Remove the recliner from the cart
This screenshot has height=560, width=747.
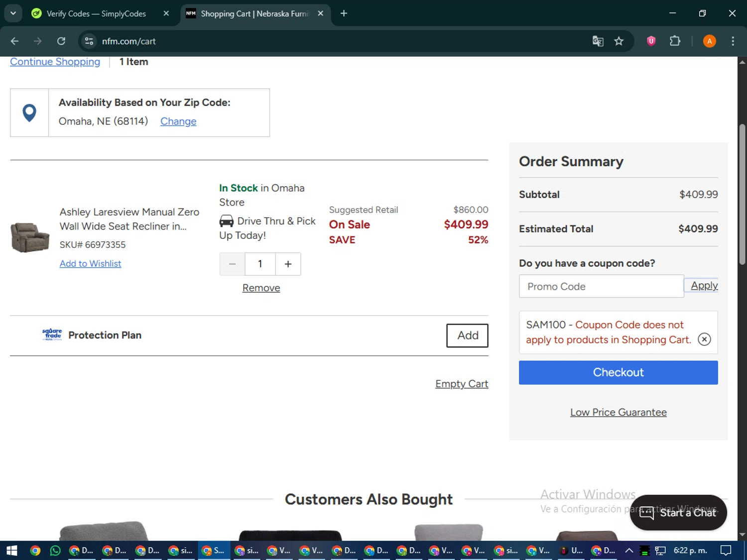click(x=261, y=288)
